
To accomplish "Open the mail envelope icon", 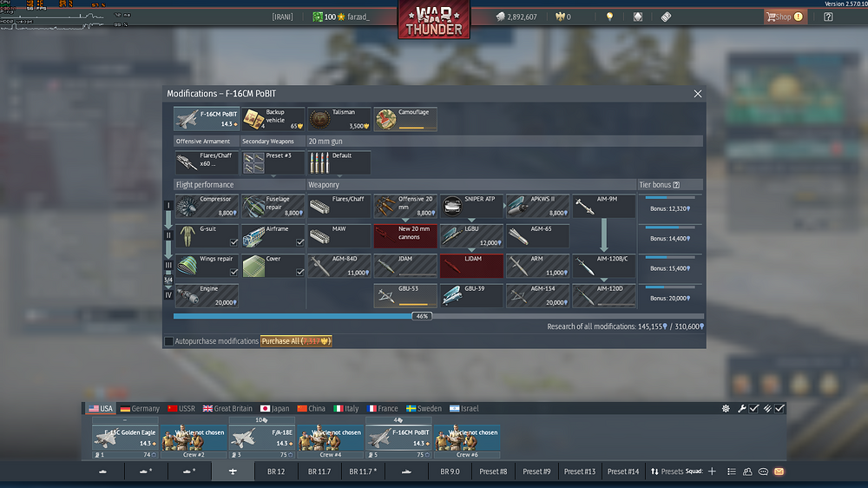I will coord(779,472).
